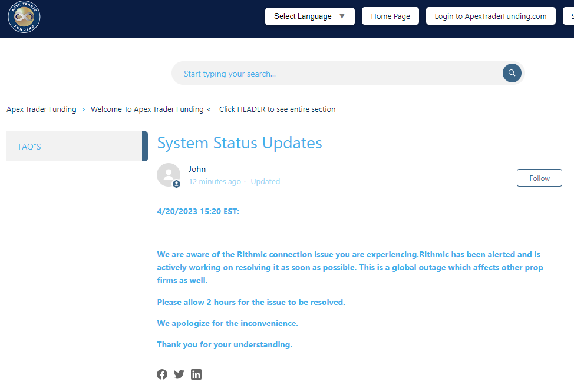Click the magnifier search icon button
Viewport: 574px width, 392px height.
[512, 73]
